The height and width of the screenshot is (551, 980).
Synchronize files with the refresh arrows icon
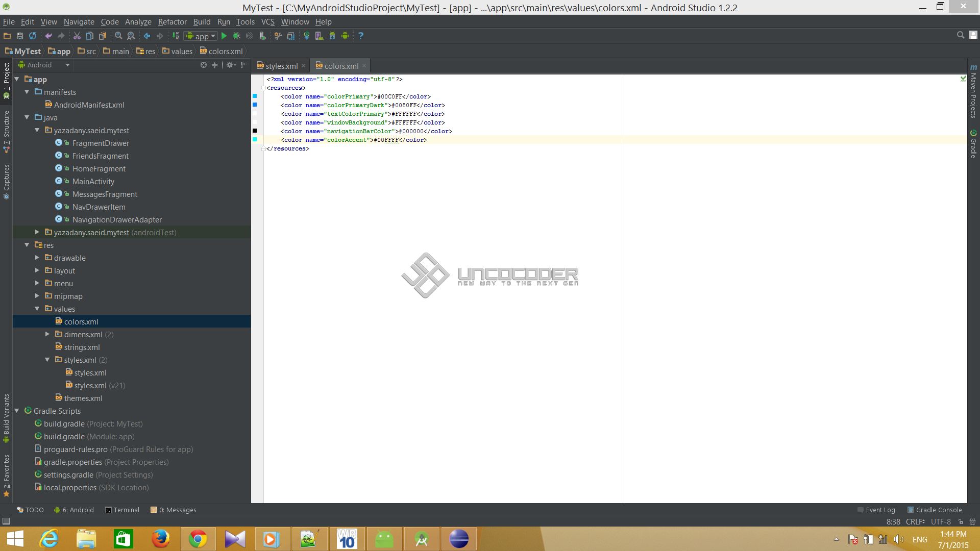(33, 36)
